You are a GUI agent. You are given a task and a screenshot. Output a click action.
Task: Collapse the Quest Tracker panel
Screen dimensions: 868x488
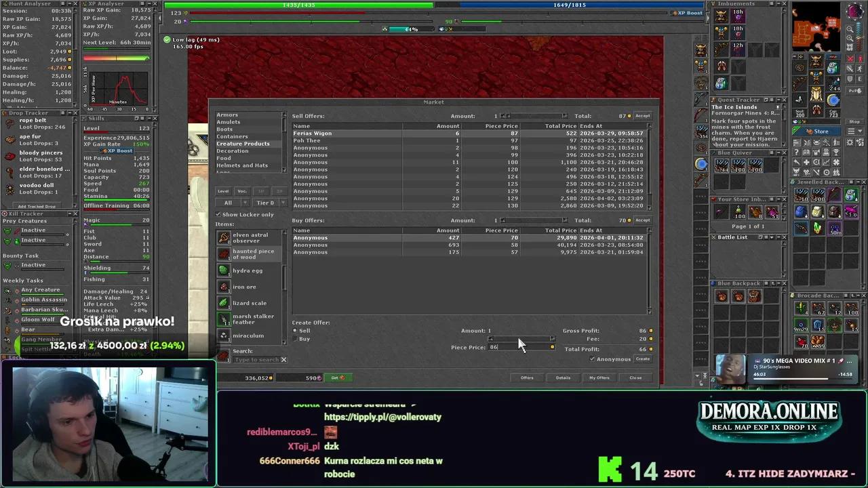tap(778, 99)
